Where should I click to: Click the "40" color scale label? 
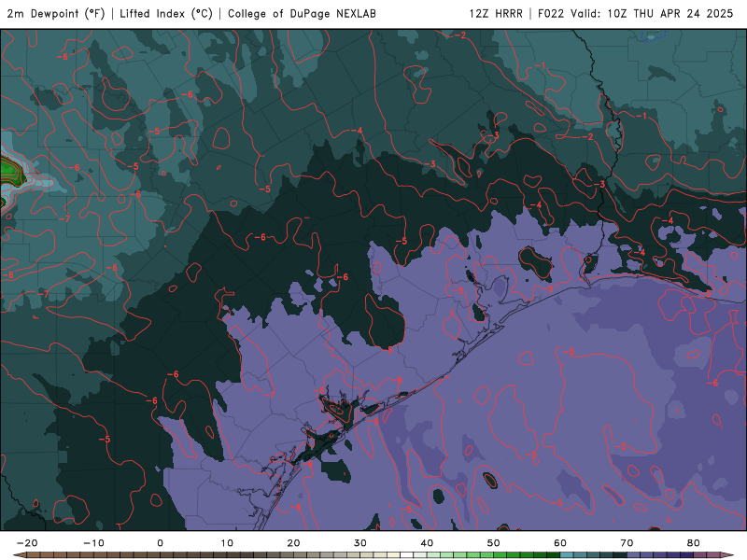tap(427, 543)
